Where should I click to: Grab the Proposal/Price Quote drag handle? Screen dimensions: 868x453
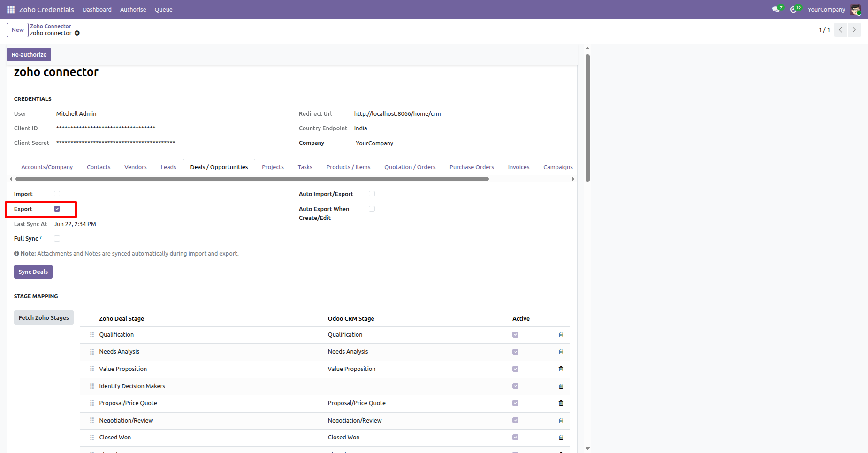[x=92, y=403]
